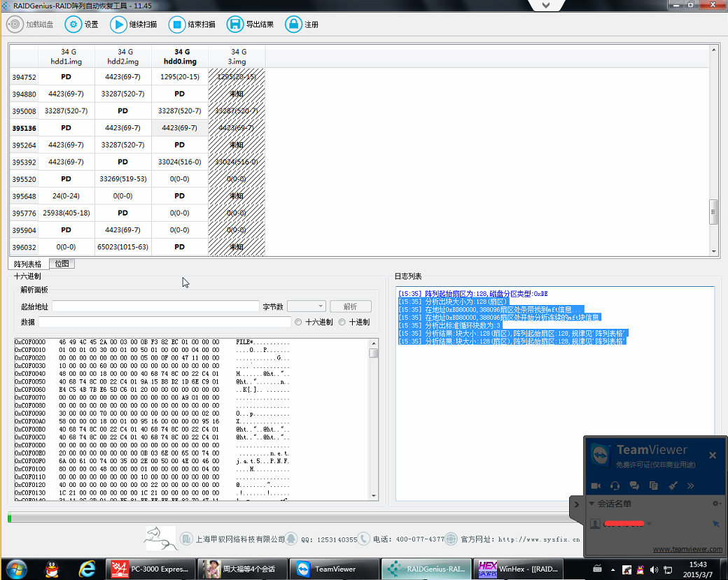This screenshot has height=580, width=728.
Task: Expand TeamViewer panel more double-arrow icon
Action: click(691, 486)
